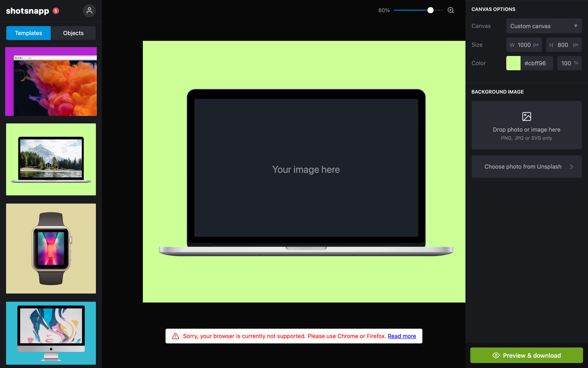The width and height of the screenshot is (588, 368).
Task: Switch to the Templates tab
Action: click(x=29, y=33)
